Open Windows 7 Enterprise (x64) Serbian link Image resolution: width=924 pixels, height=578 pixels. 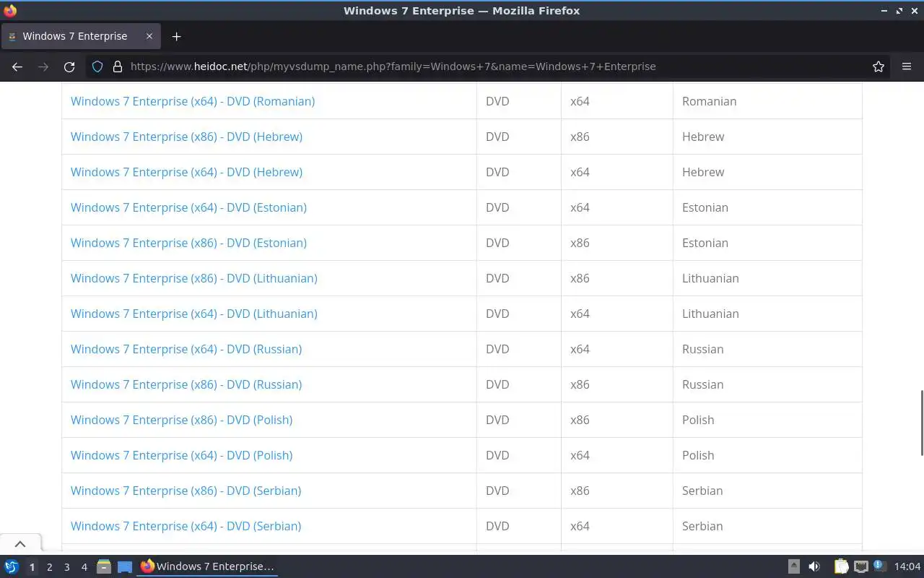[186, 526]
